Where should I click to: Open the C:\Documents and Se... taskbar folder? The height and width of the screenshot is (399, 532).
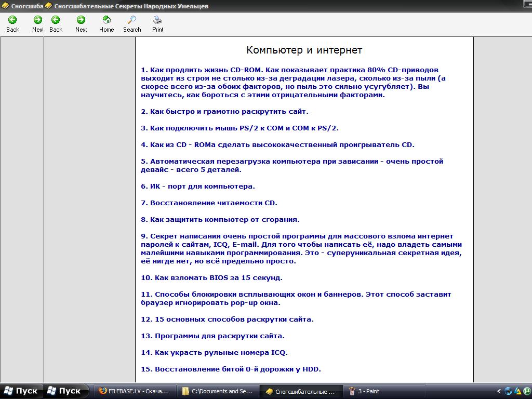[x=218, y=391]
